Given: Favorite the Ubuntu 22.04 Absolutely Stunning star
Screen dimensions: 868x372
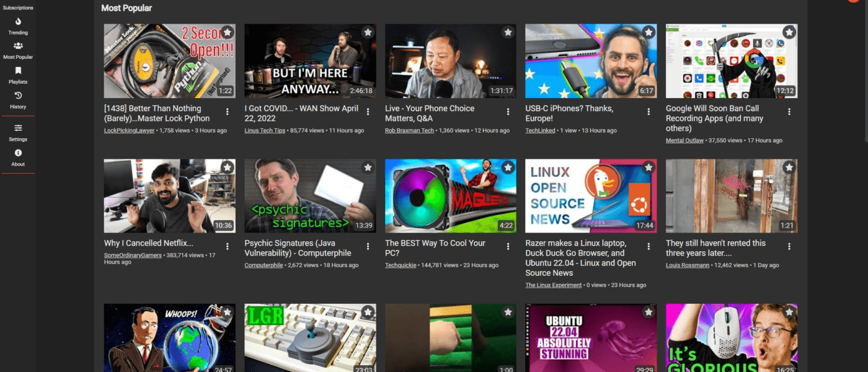Looking at the screenshot, I should click(649, 312).
